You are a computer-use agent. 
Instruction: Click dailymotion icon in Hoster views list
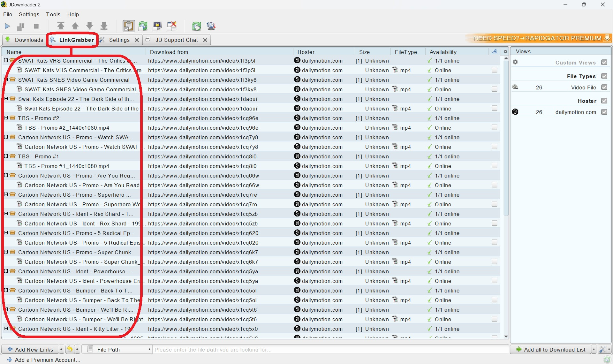[515, 112]
